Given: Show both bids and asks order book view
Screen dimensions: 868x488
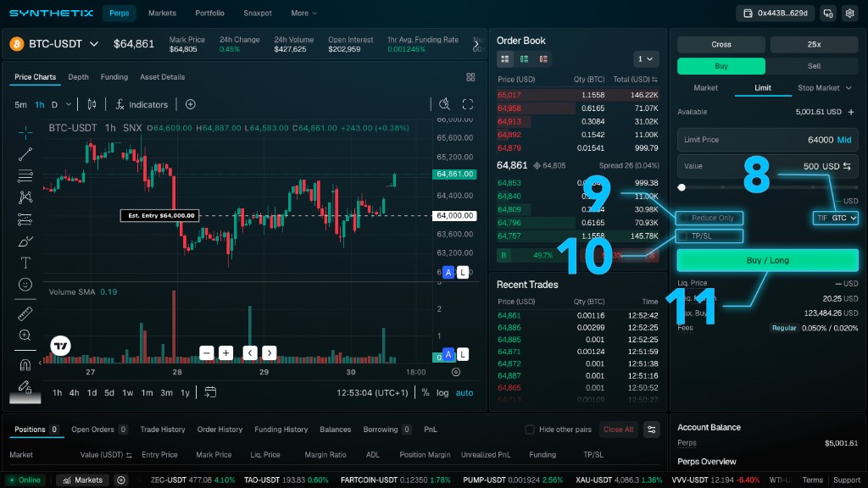Looking at the screenshot, I should 505,58.
